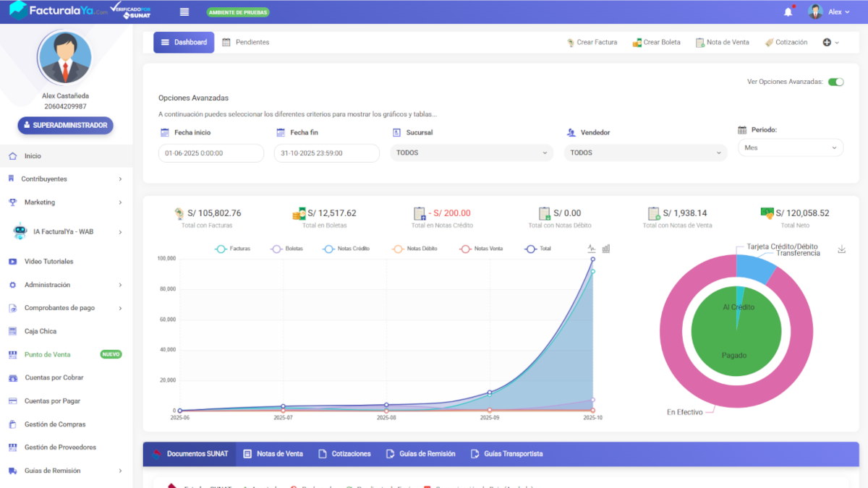Click the SUPERADMINISTRADOR button
The height and width of the screenshot is (488, 868).
(65, 125)
